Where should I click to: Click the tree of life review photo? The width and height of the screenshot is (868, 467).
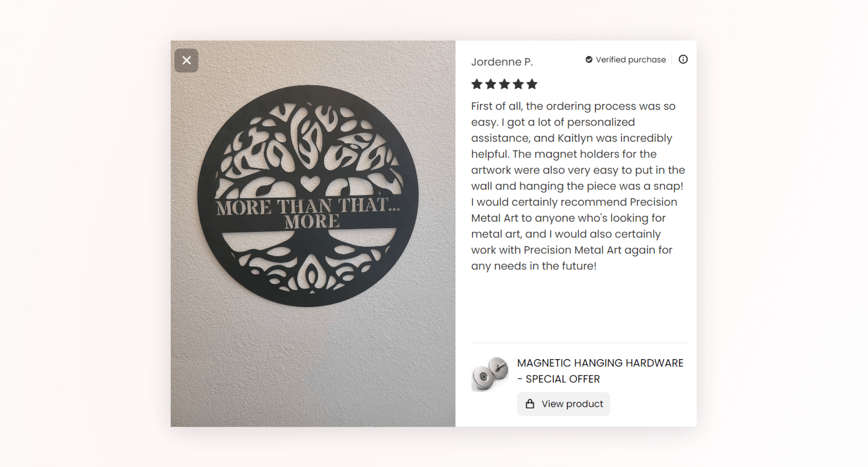coord(313,233)
